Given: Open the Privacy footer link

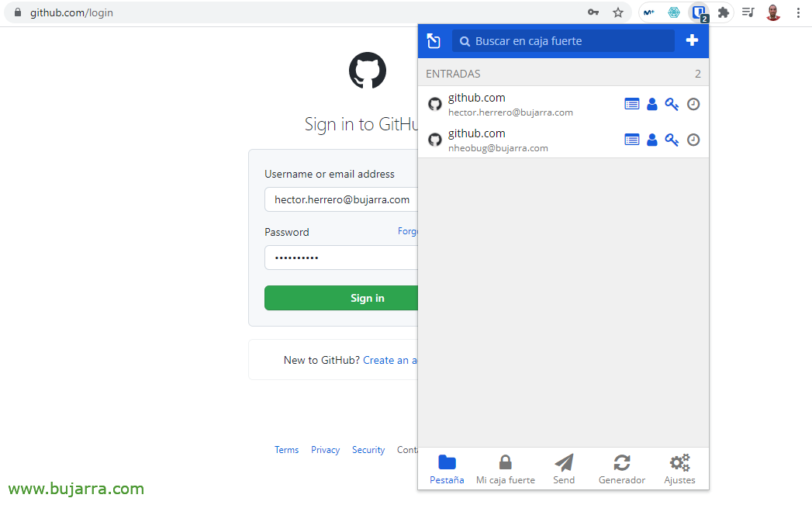Looking at the screenshot, I should pos(325,450).
